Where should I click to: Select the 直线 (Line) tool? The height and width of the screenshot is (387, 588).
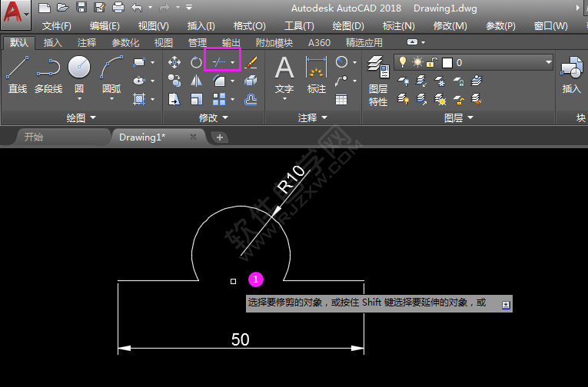coord(17,74)
